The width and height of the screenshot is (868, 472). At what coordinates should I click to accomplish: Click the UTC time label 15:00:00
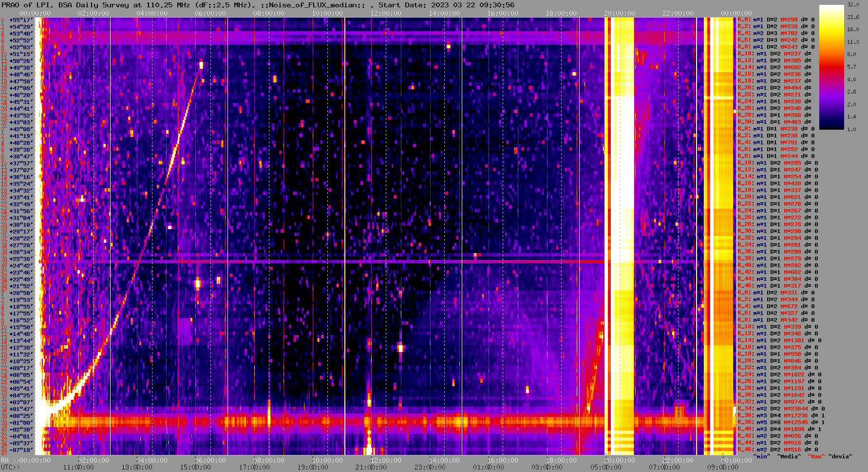click(x=196, y=467)
